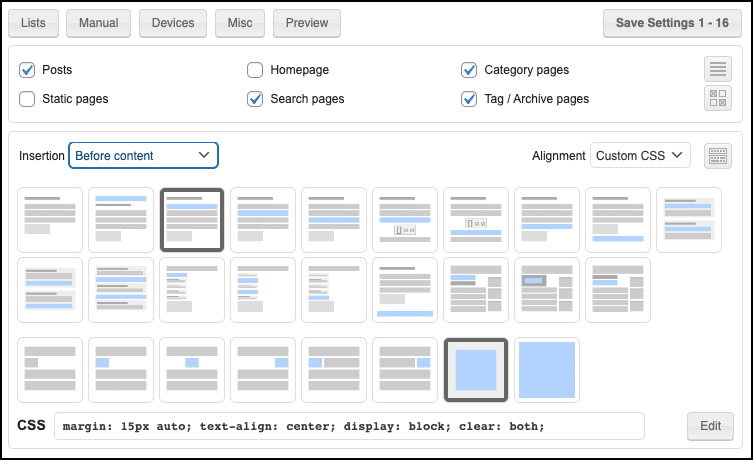Image resolution: width=753 pixels, height=460 pixels.
Task: Click inside the CSS code input field
Action: (x=349, y=426)
